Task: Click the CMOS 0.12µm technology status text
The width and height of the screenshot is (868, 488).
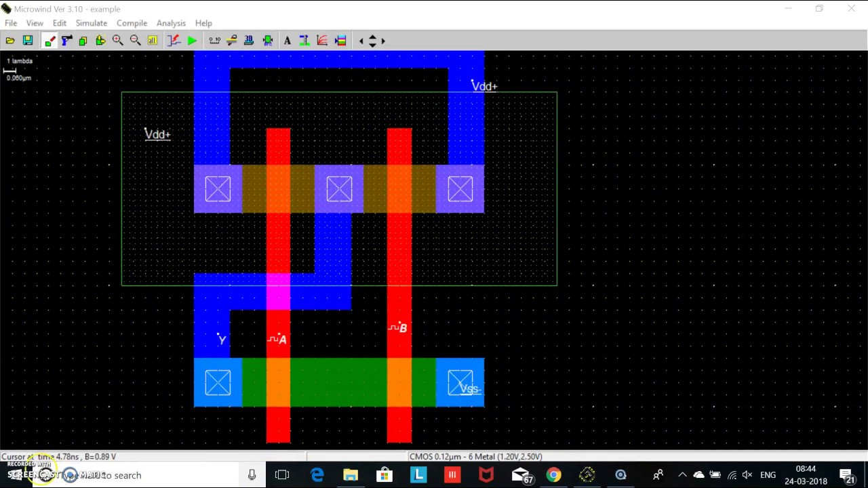Action: 475,457
